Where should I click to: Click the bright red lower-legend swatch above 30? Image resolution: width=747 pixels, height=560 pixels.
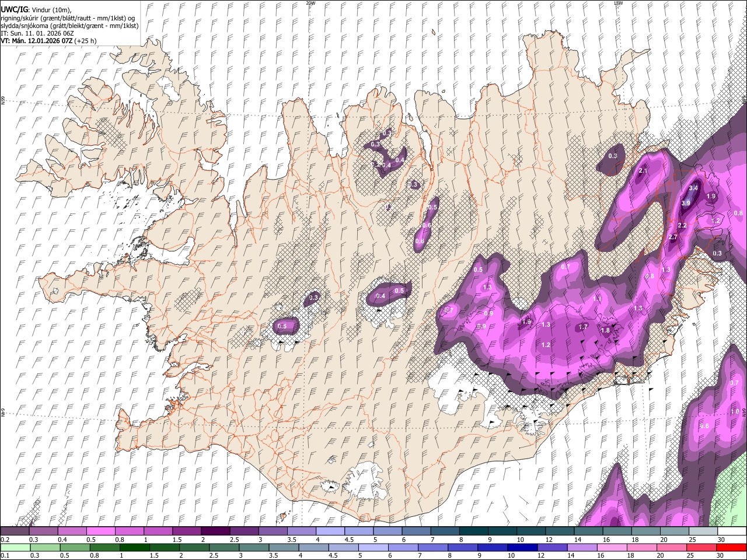click(x=732, y=548)
